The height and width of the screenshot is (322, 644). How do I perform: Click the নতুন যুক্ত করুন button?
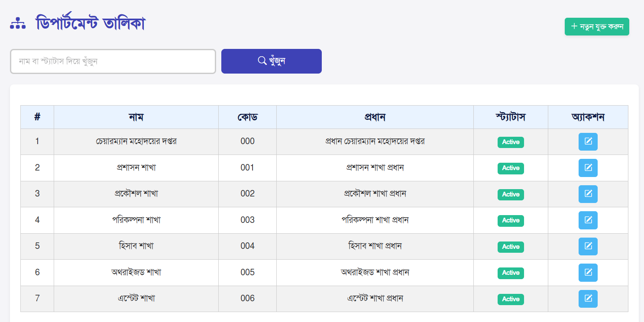point(596,26)
